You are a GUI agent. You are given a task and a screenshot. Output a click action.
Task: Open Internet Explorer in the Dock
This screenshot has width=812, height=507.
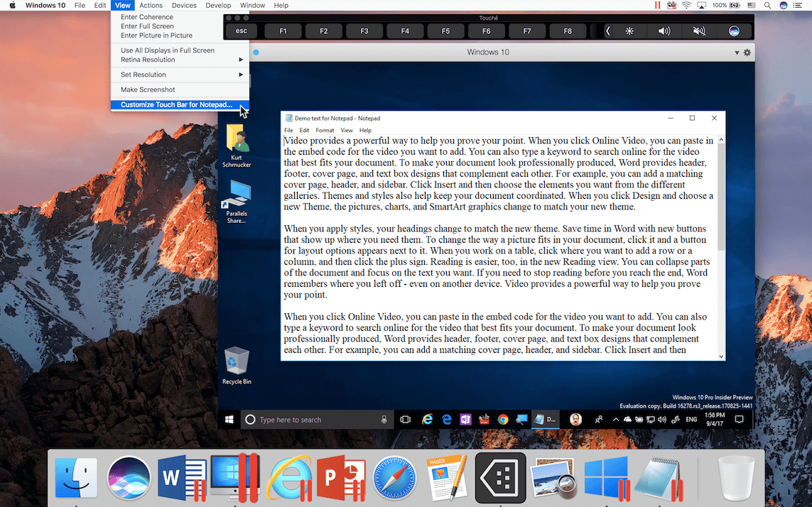click(x=289, y=477)
